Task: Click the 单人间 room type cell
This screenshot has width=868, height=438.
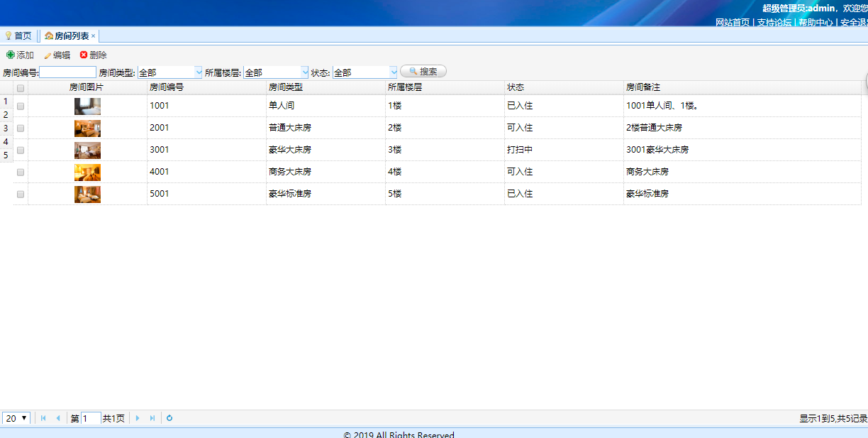Action: 325,106
